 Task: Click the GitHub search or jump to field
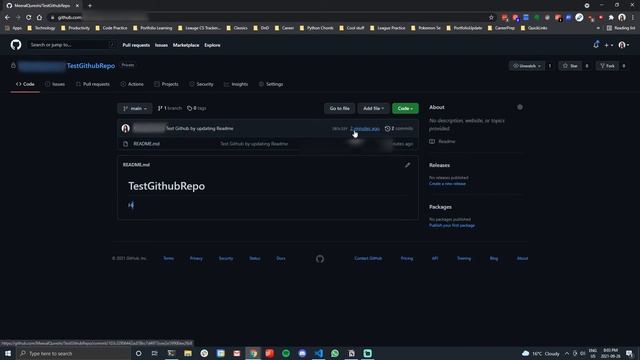click(71, 45)
